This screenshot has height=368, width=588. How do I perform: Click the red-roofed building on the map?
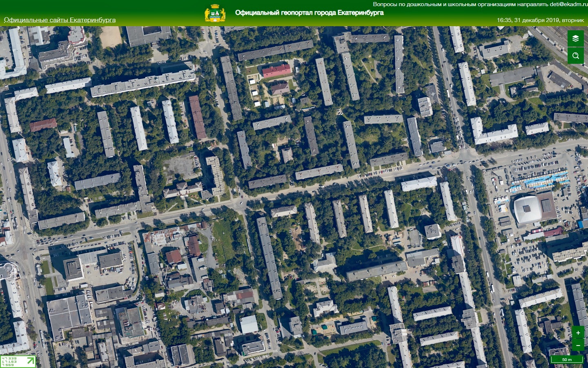276,71
